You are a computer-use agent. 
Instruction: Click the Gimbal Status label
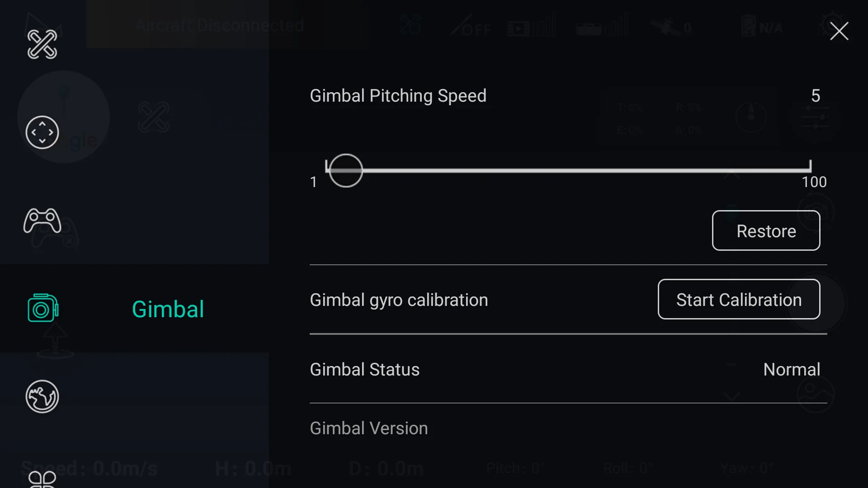pyautogui.click(x=364, y=370)
